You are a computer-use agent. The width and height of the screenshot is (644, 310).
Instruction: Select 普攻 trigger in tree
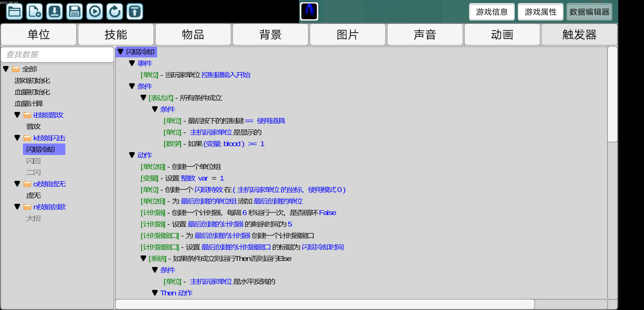34,127
